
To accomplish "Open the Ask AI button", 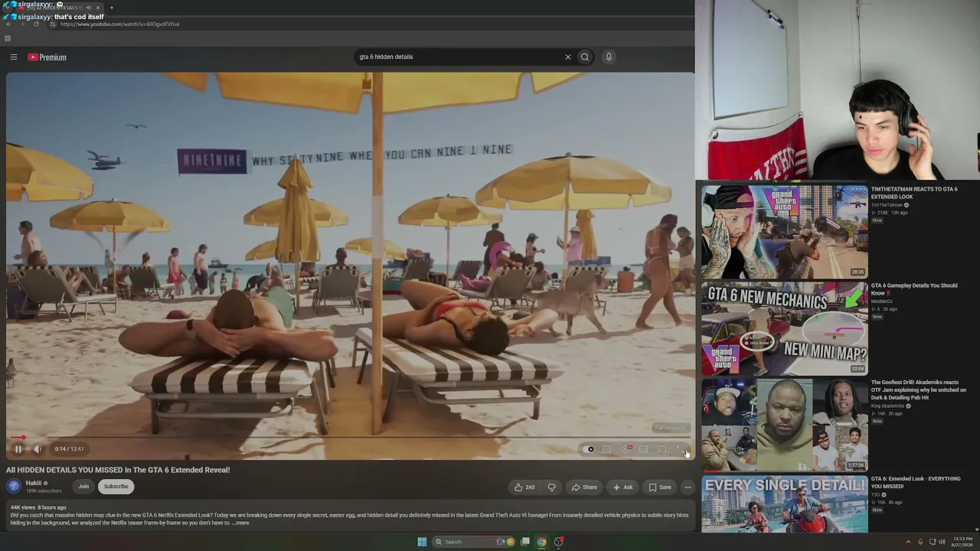I will click(x=622, y=487).
